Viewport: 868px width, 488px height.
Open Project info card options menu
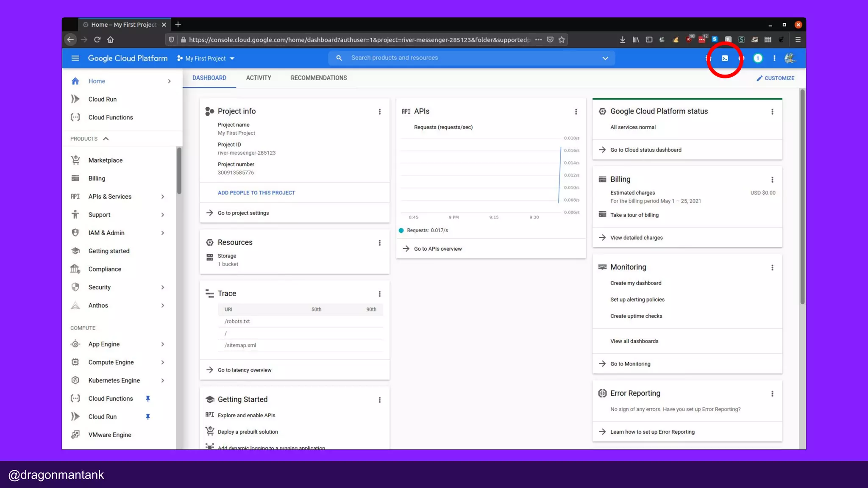tap(379, 112)
